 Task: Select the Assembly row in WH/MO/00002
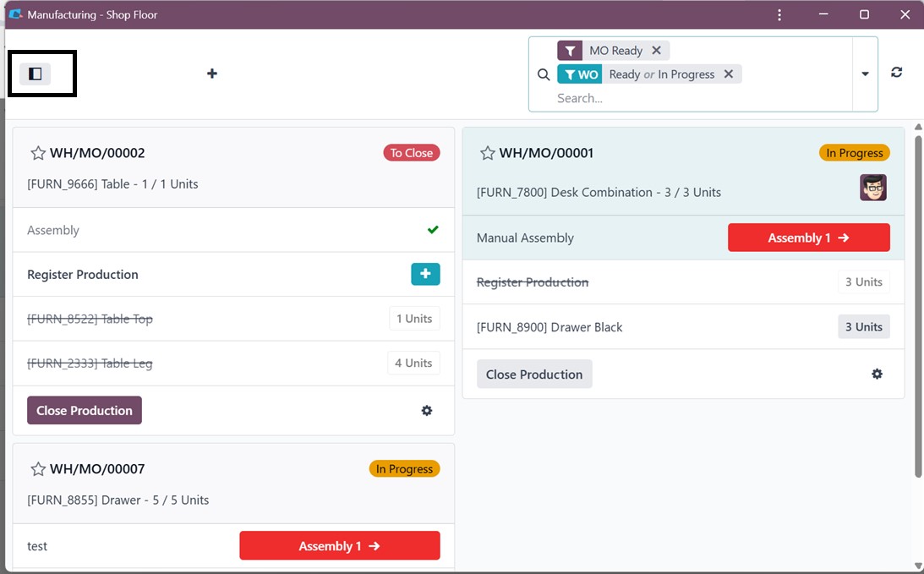tap(233, 230)
